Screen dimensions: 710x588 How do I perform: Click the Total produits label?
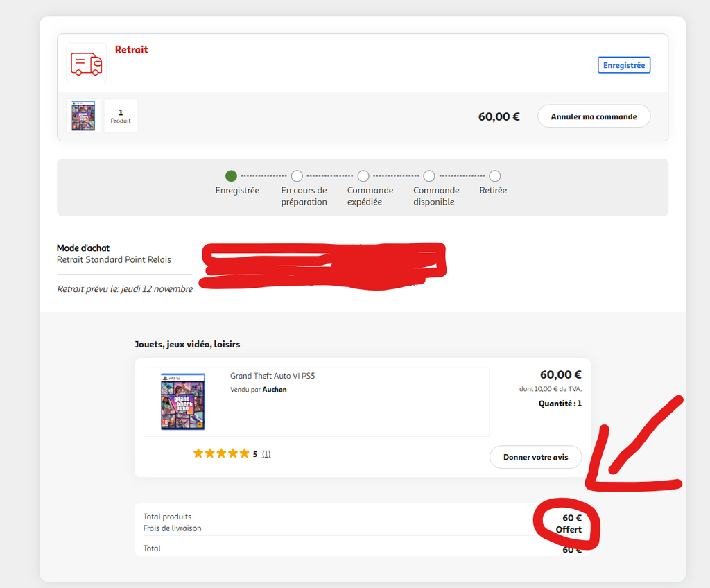coord(167,517)
